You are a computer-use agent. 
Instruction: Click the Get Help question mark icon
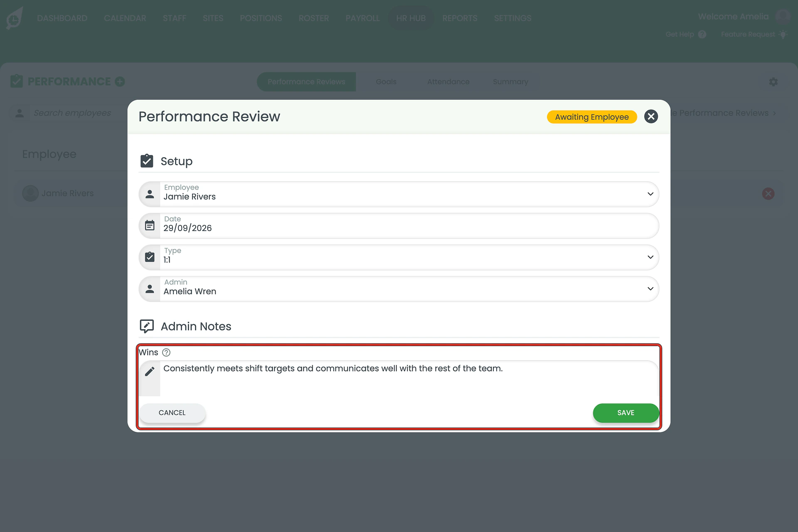[702, 34]
